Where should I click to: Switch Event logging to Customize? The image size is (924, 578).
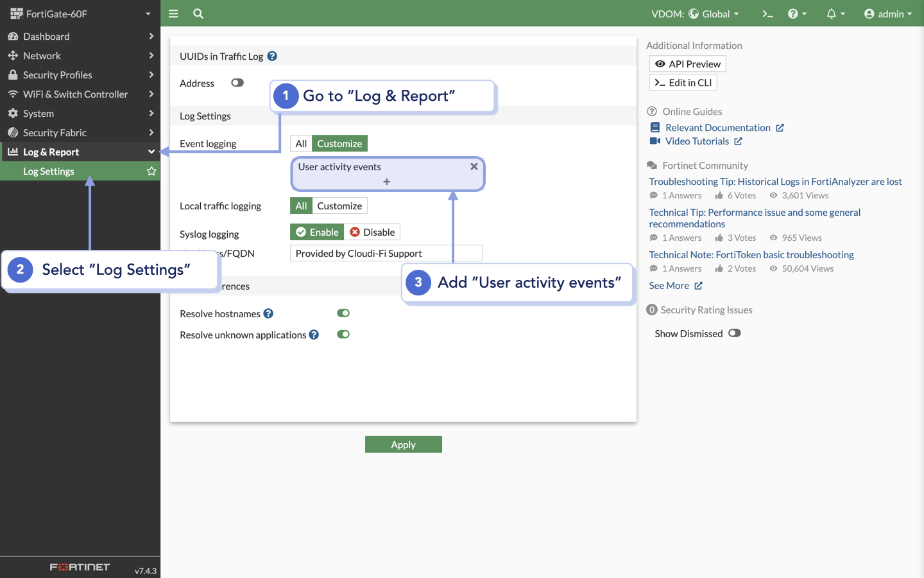339,143
